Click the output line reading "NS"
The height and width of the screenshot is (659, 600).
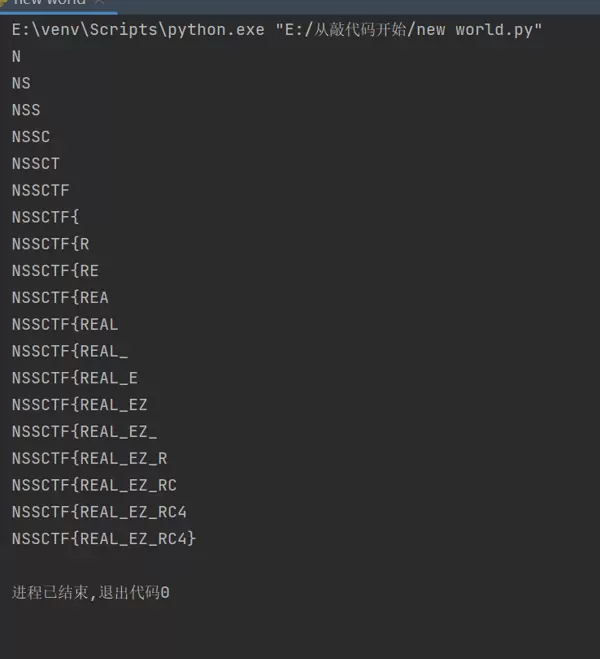tap(21, 83)
